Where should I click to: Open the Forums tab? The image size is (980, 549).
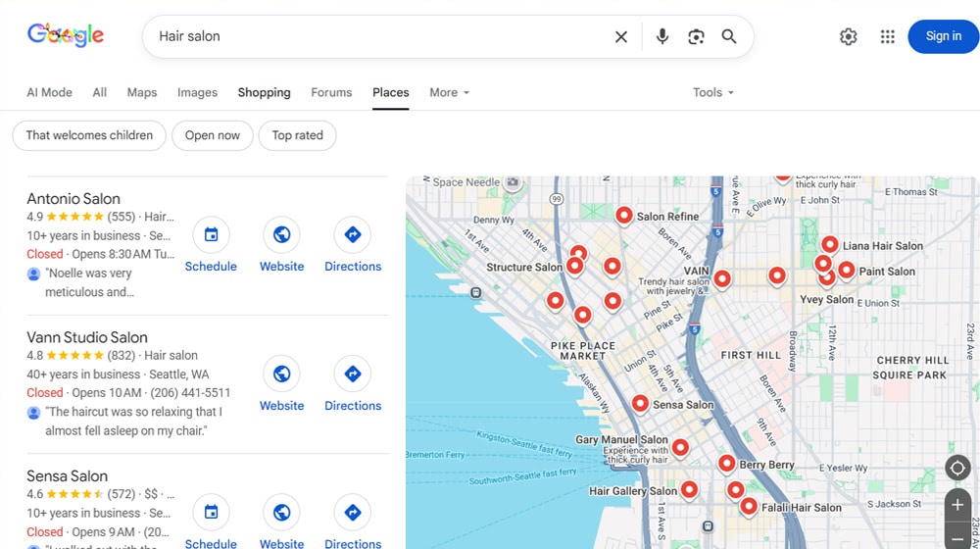pyautogui.click(x=331, y=92)
